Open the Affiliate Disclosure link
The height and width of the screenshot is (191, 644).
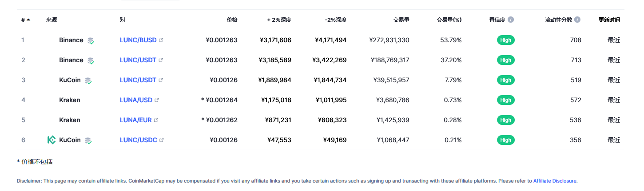pos(555,181)
